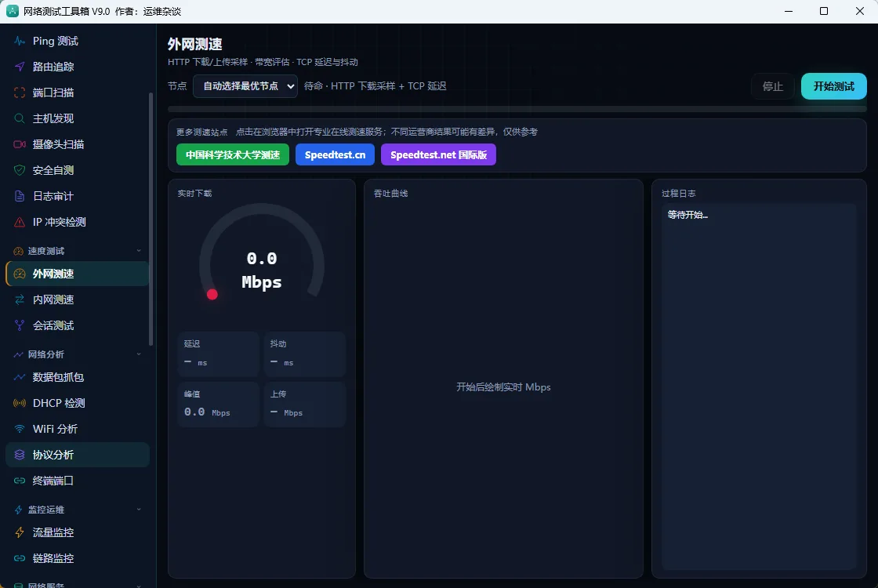This screenshot has width=878, height=588.
Task: Click the 停止 button
Action: 773,86
